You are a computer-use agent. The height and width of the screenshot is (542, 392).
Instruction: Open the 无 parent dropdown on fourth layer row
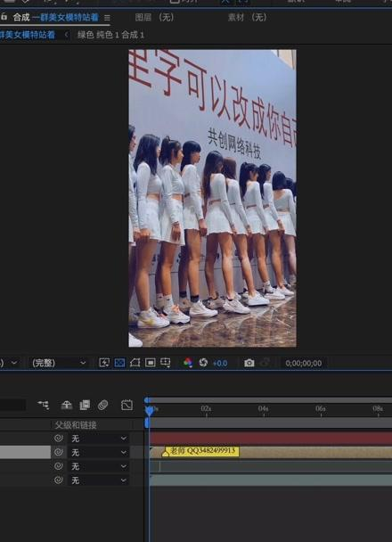98,480
